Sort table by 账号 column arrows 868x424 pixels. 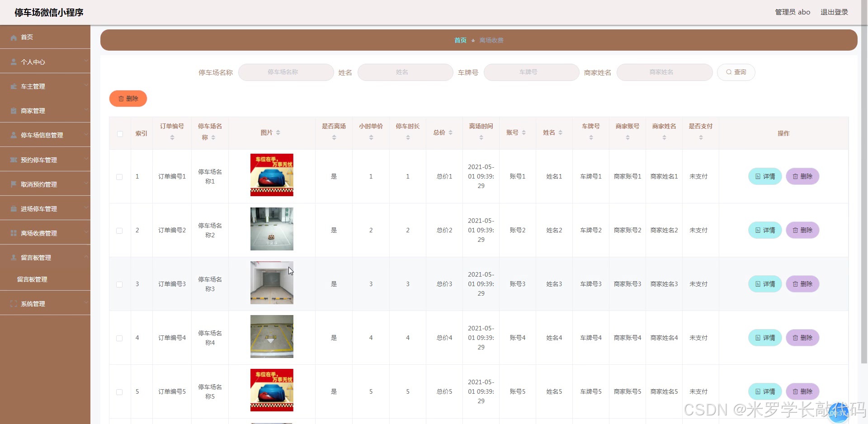pos(524,133)
